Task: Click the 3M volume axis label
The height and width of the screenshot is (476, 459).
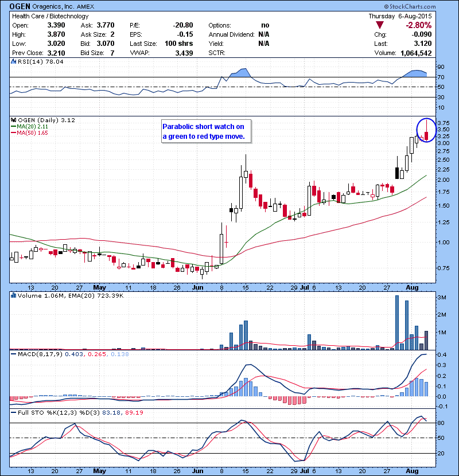Action: pos(442,298)
